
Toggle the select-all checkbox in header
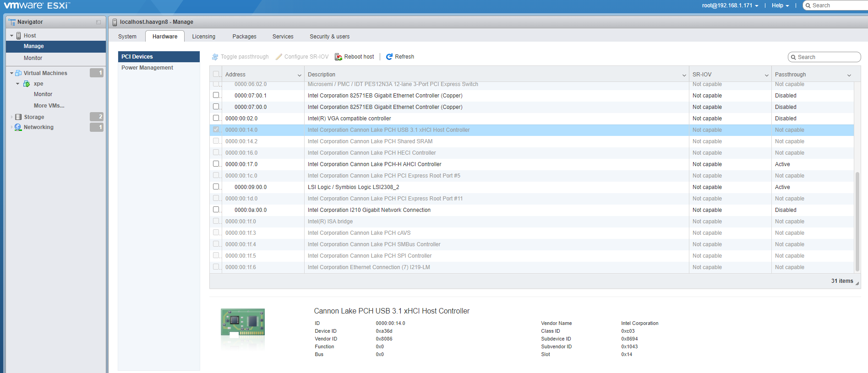click(x=216, y=74)
